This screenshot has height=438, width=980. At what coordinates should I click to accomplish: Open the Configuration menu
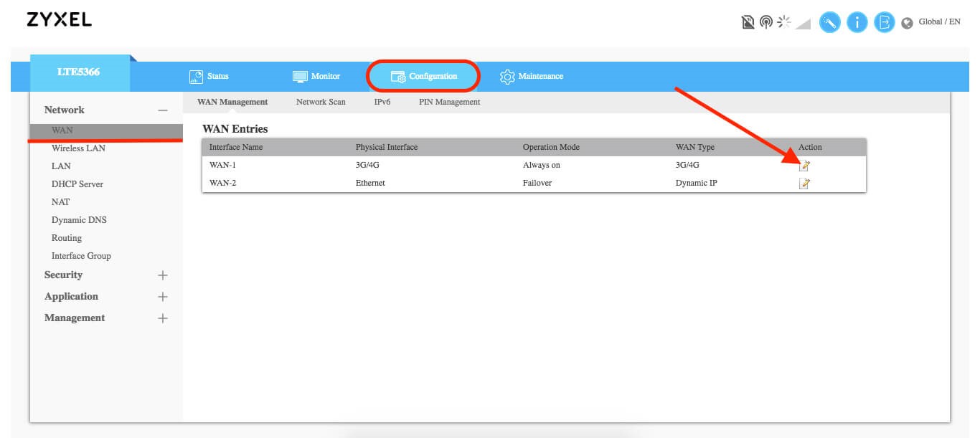point(424,76)
